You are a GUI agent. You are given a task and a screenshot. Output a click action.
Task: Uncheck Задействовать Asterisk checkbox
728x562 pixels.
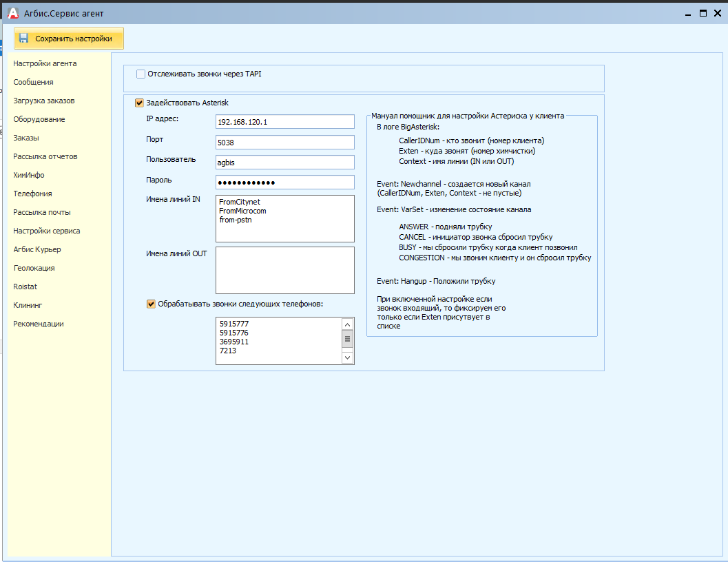pos(139,103)
